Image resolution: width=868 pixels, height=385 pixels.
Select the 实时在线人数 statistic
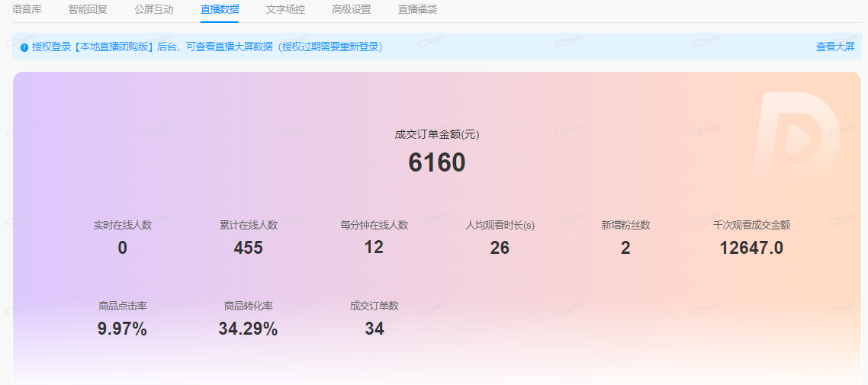pyautogui.click(x=123, y=237)
